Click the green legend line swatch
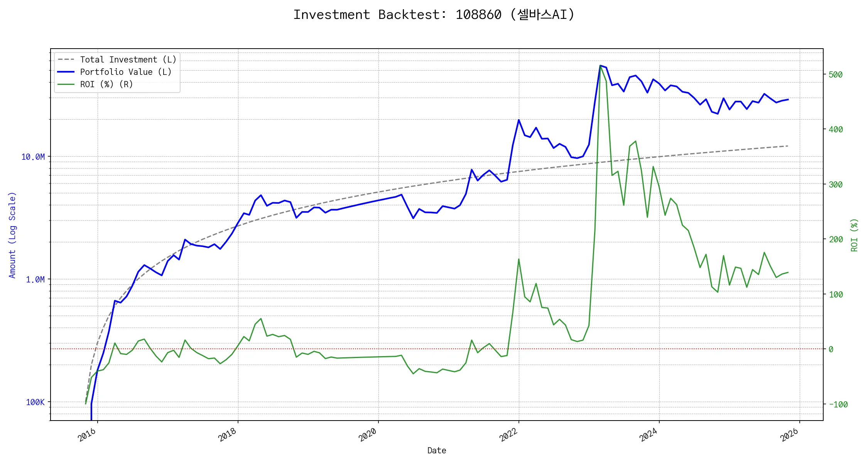Screen dimensions: 868x463 [x=66, y=84]
